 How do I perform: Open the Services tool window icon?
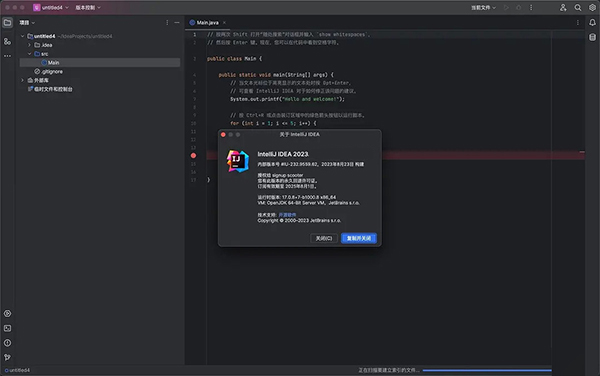[7, 313]
